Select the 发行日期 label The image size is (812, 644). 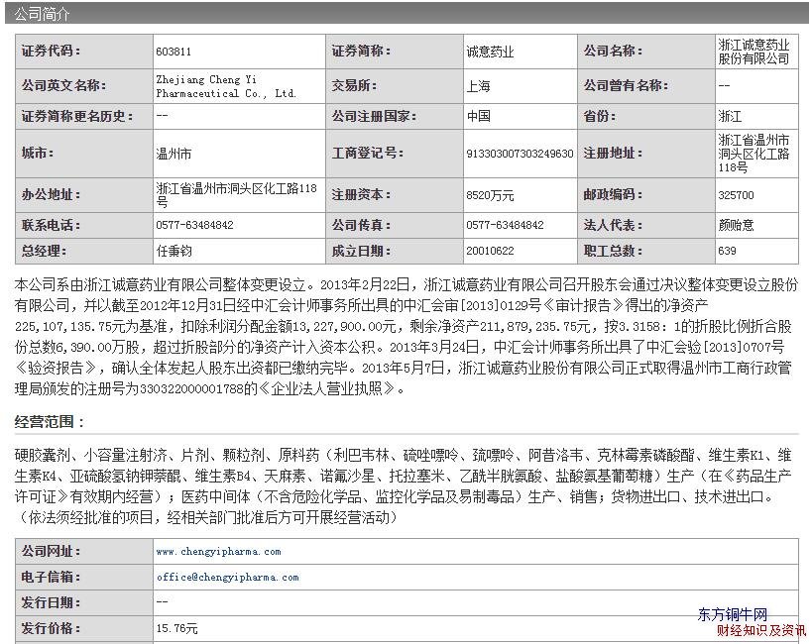click(51, 603)
